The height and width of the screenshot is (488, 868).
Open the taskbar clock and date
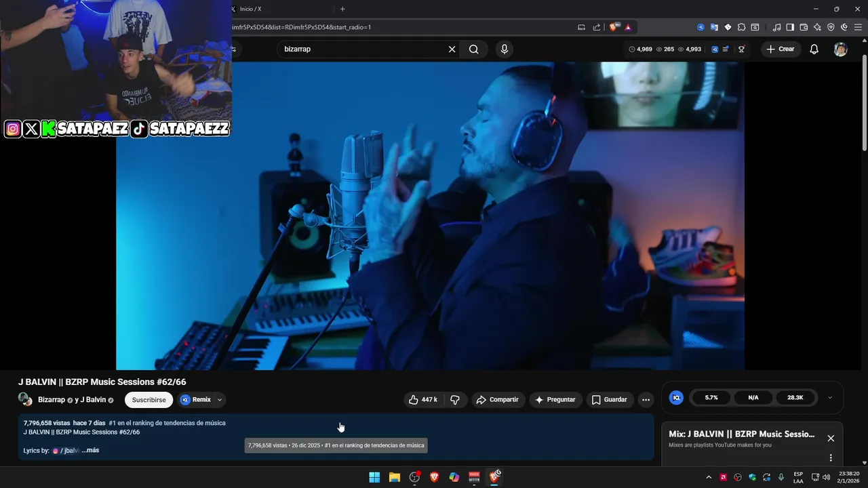point(848,477)
